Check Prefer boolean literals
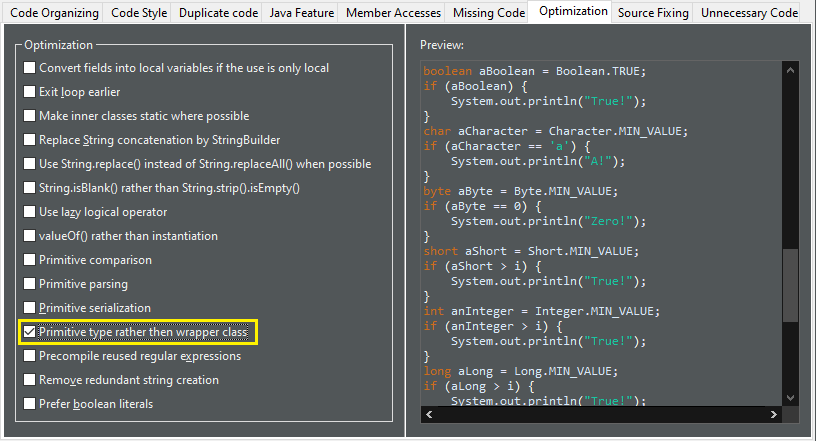The width and height of the screenshot is (816, 441). coord(30,404)
